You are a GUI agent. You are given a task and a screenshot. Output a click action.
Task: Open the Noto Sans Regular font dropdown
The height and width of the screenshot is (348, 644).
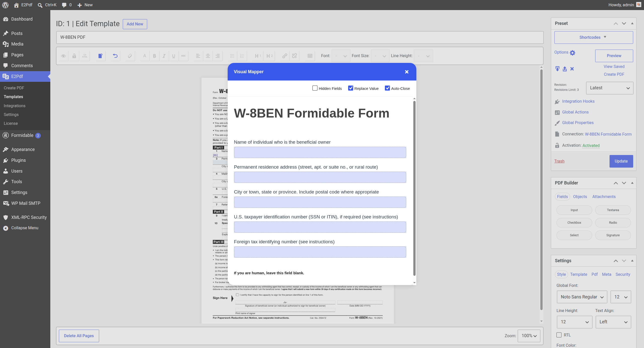click(x=582, y=297)
